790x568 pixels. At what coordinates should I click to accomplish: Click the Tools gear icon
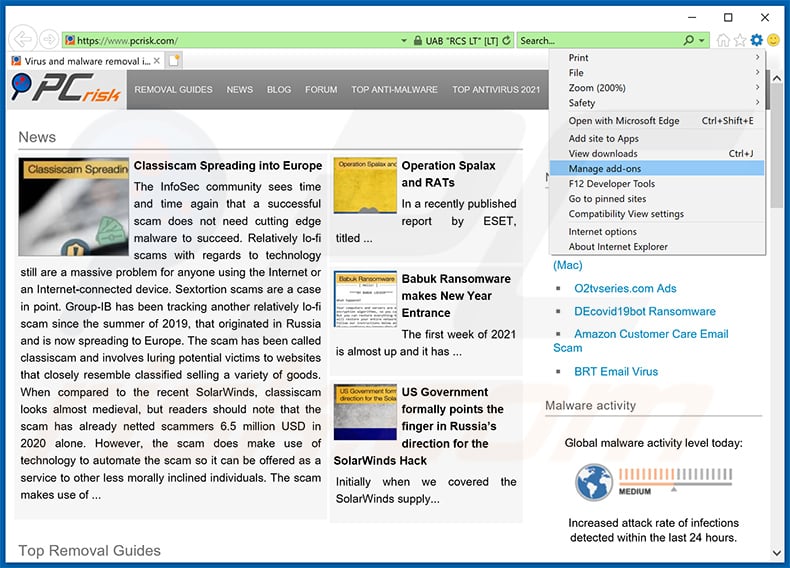pyautogui.click(x=757, y=40)
